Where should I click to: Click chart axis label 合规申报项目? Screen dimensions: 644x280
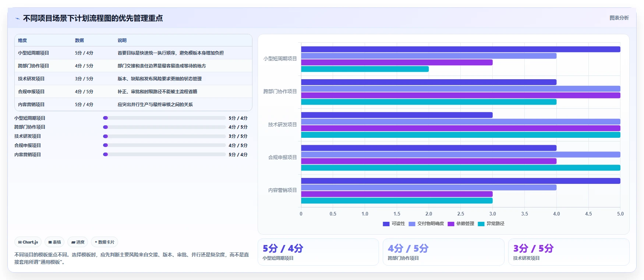coord(282,157)
